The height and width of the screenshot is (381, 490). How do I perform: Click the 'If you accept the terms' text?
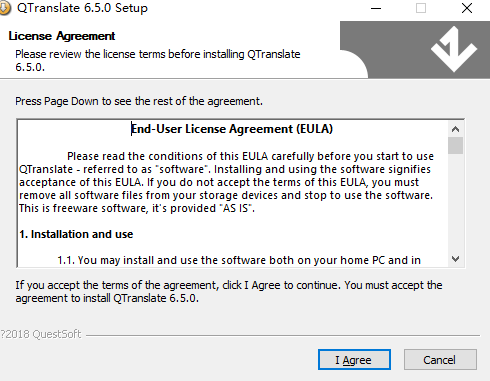tap(229, 292)
